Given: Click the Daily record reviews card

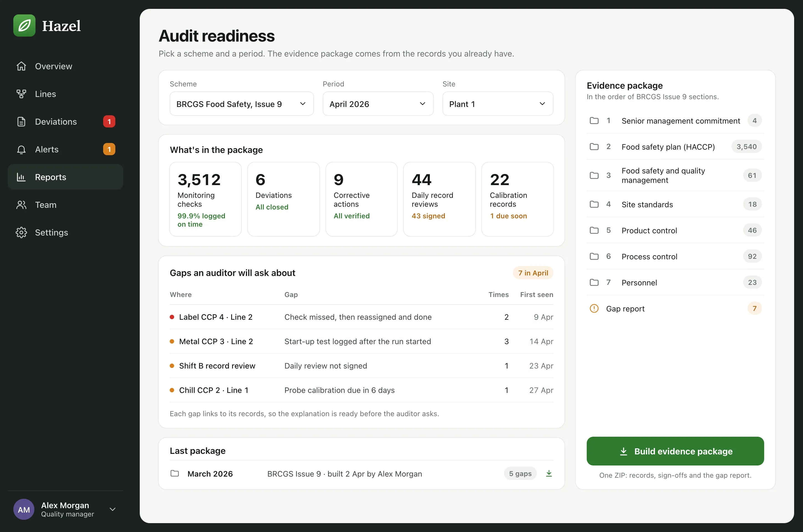Looking at the screenshot, I should tap(439, 199).
